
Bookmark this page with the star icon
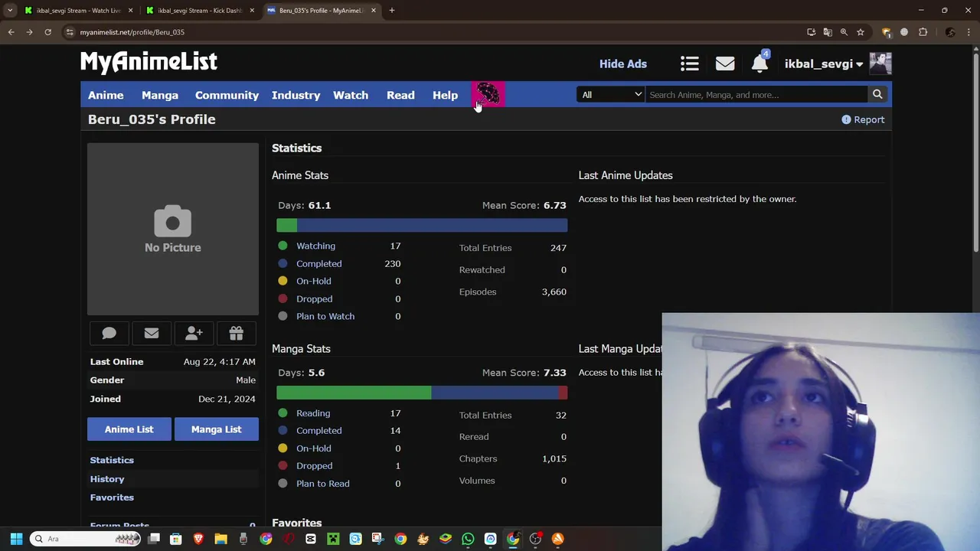861,32
